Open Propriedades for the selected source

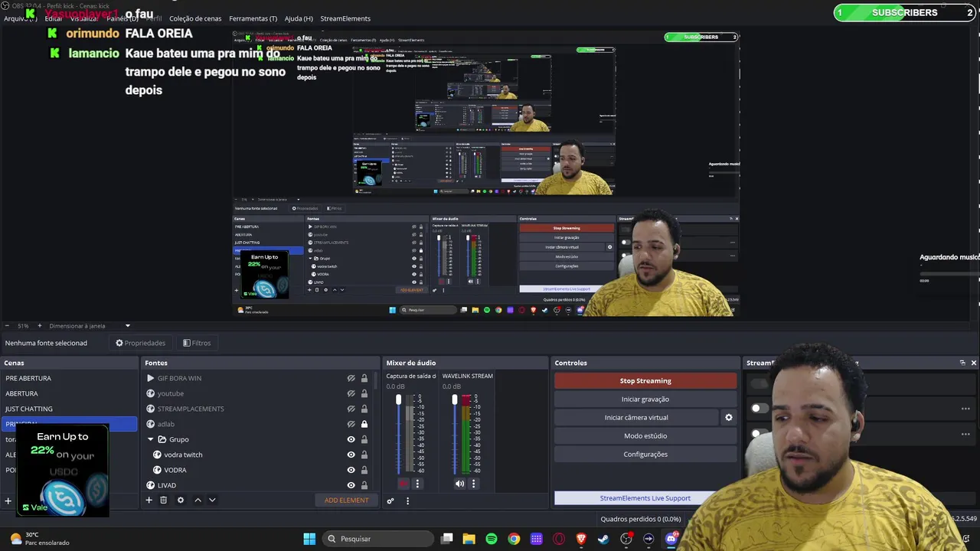140,343
